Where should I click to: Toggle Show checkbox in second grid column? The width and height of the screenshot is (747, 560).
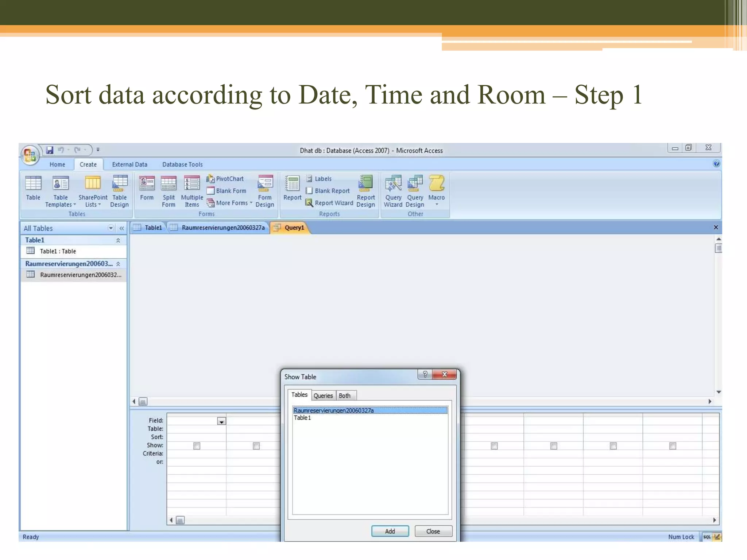point(256,446)
